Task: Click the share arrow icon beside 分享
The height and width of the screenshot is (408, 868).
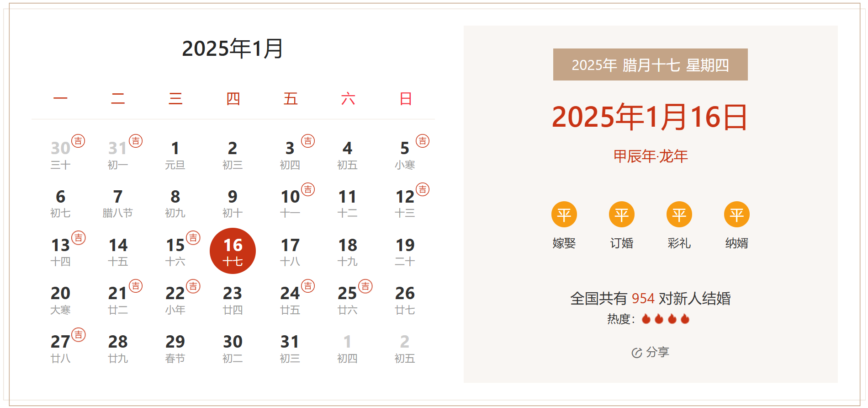Action: tap(637, 353)
